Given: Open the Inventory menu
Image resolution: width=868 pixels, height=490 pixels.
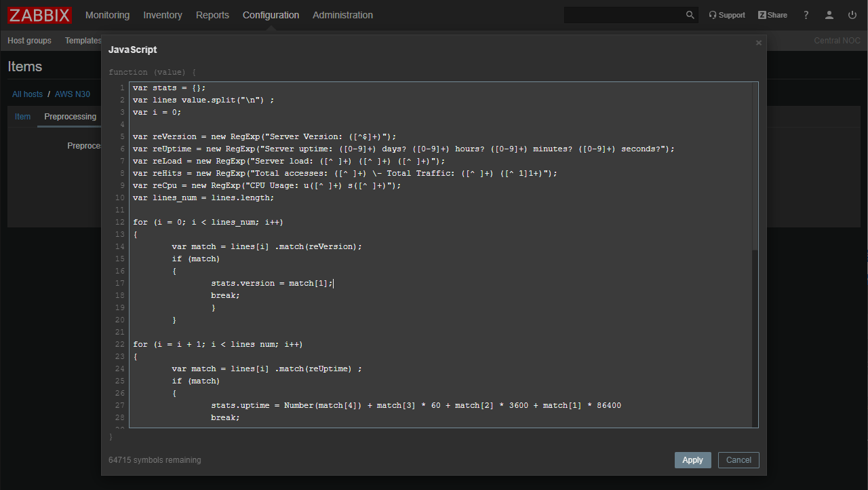Looking at the screenshot, I should (163, 15).
